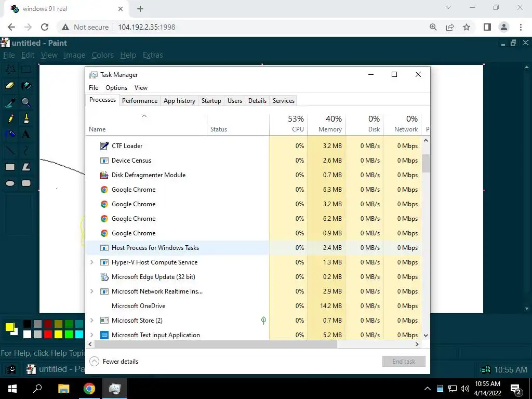Screen dimensions: 532x399
Task: Click the CTF Loader process icon
Action: (x=104, y=146)
